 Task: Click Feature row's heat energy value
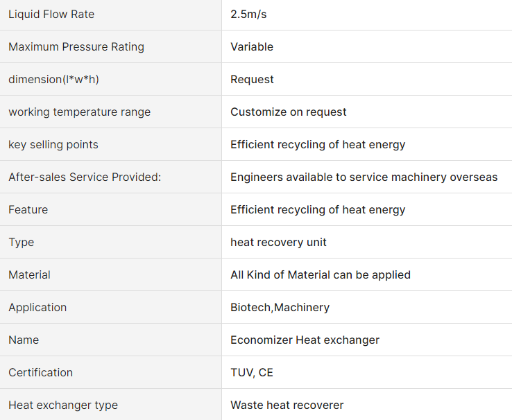pos(318,210)
